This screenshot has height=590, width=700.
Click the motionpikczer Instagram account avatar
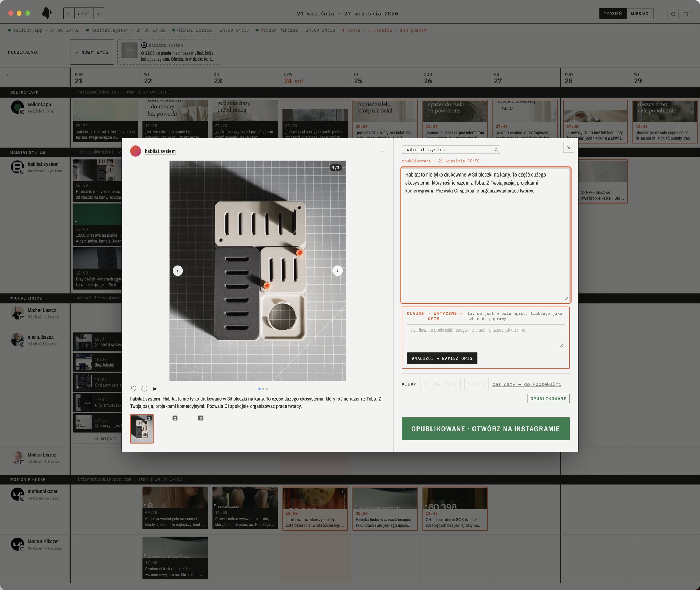(x=17, y=494)
